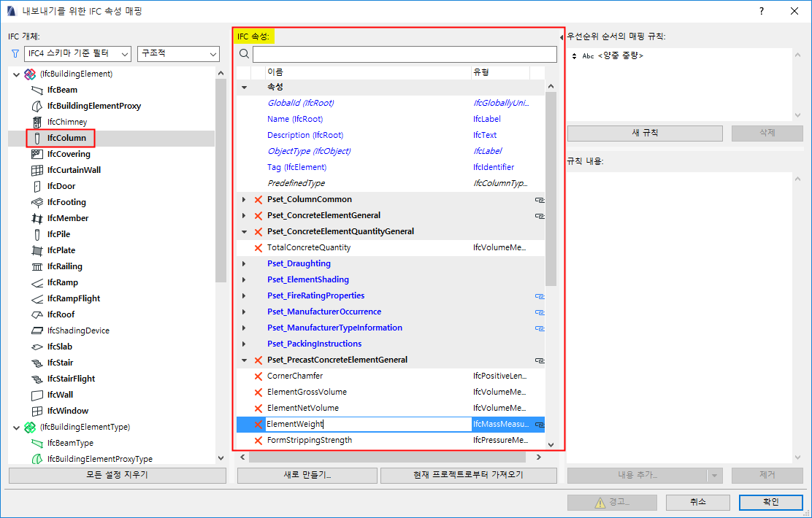Click the IfcChimney icon in tree
Viewport: 812px width, 518px height.
pyautogui.click(x=37, y=122)
